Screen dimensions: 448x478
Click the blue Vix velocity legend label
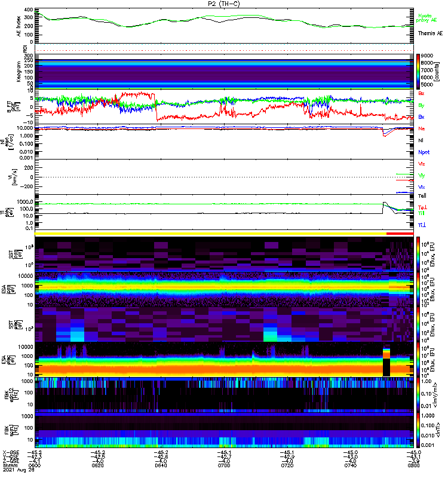[422, 187]
